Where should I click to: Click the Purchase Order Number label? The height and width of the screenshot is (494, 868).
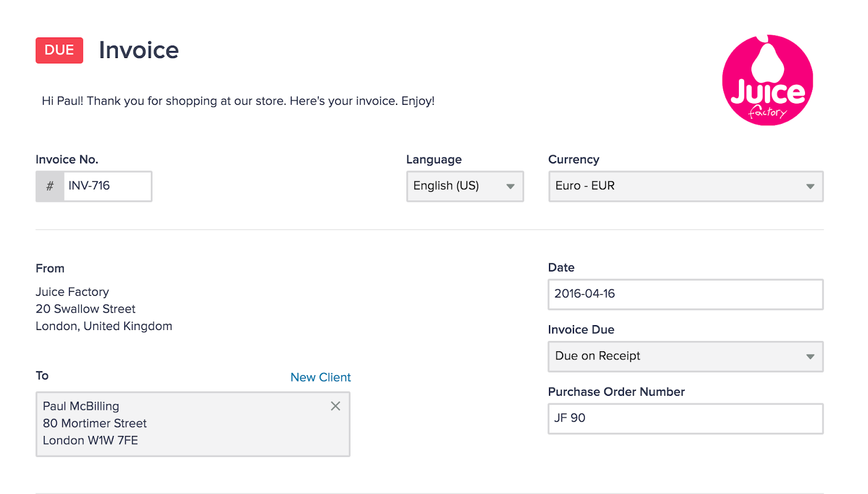616,392
